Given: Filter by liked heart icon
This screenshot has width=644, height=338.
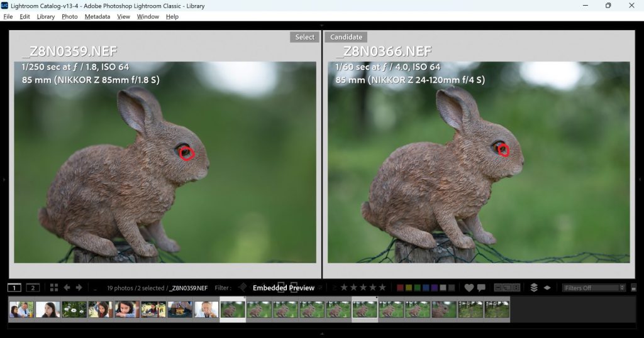Looking at the screenshot, I should pos(469,288).
